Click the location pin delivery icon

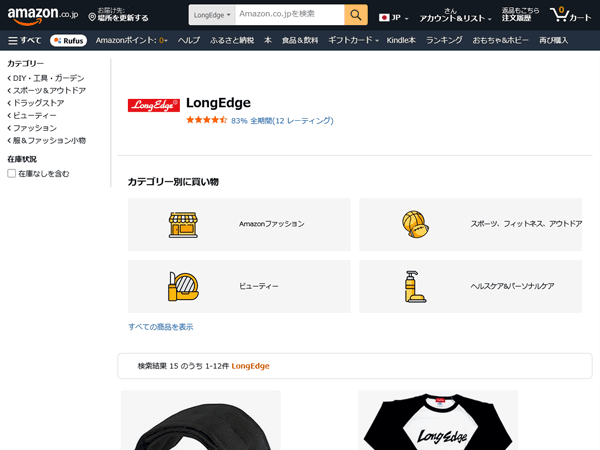pyautogui.click(x=92, y=17)
